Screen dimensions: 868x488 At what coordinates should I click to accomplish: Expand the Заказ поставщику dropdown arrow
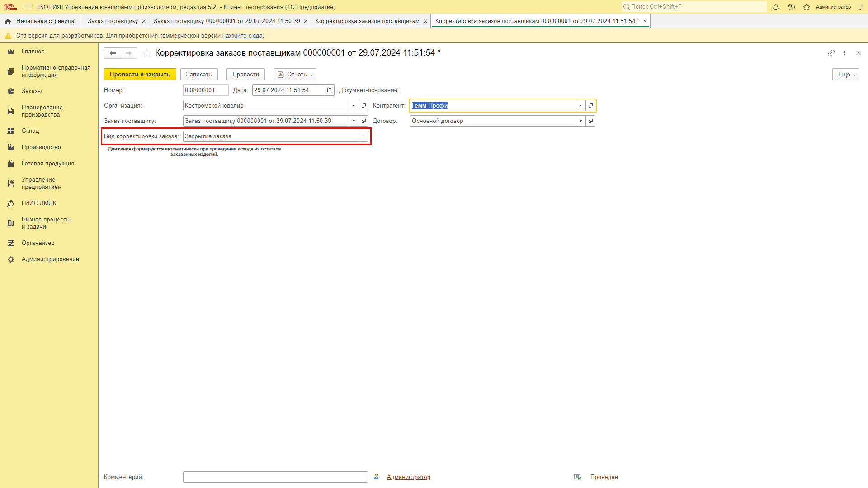(x=354, y=121)
